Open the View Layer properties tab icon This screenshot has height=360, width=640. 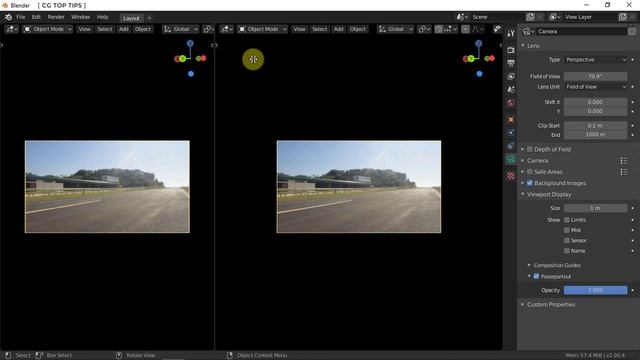tap(511, 76)
